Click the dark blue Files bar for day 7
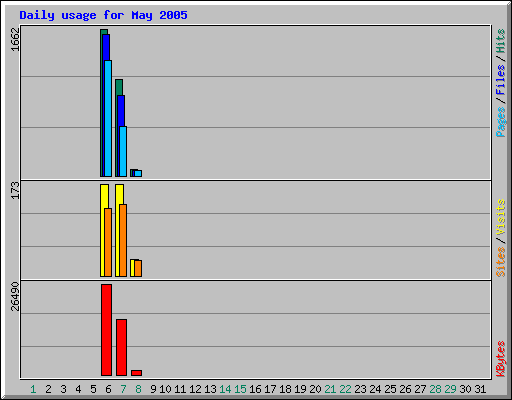512x400 pixels. pyautogui.click(x=121, y=110)
